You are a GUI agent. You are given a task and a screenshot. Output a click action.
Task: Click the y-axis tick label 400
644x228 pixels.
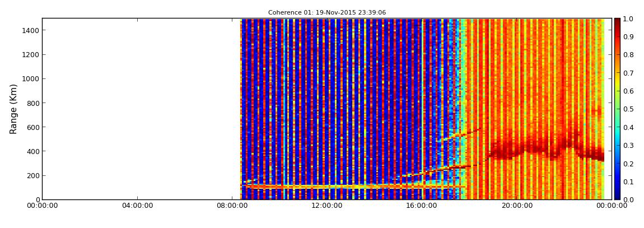click(33, 152)
